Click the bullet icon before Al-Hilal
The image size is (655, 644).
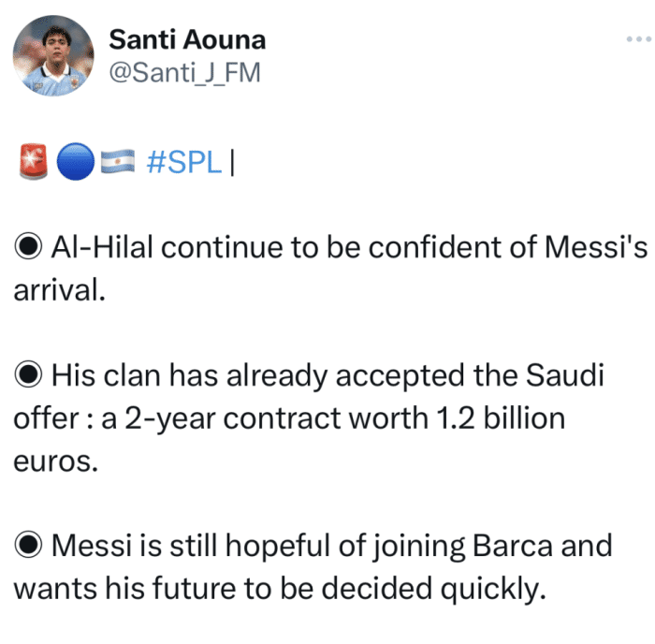(x=29, y=247)
